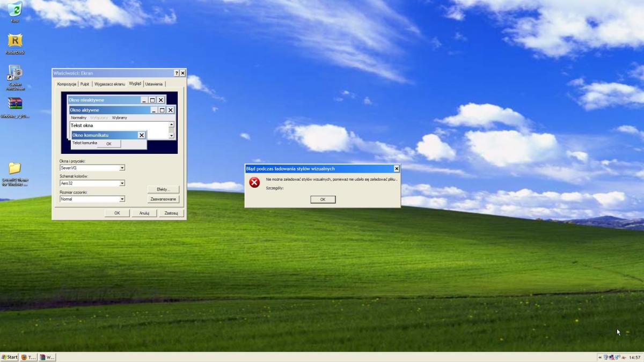Click the Szczegóły label in error dialog
The height and width of the screenshot is (362, 644).
coord(274,188)
